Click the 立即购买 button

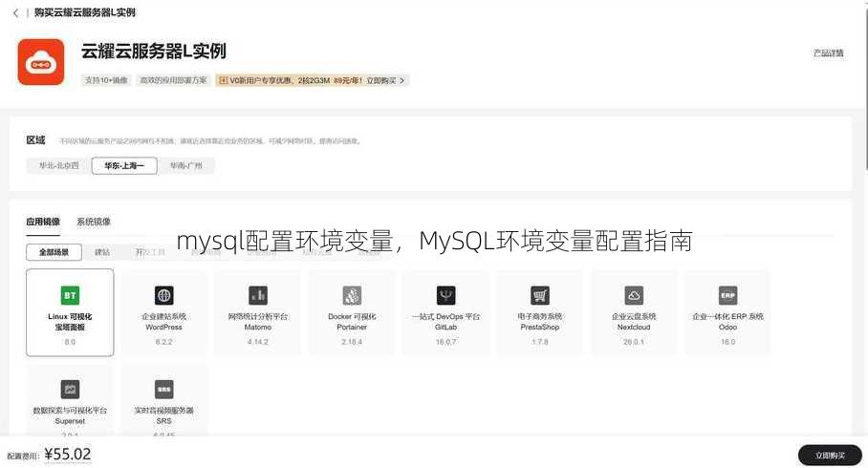point(830,456)
